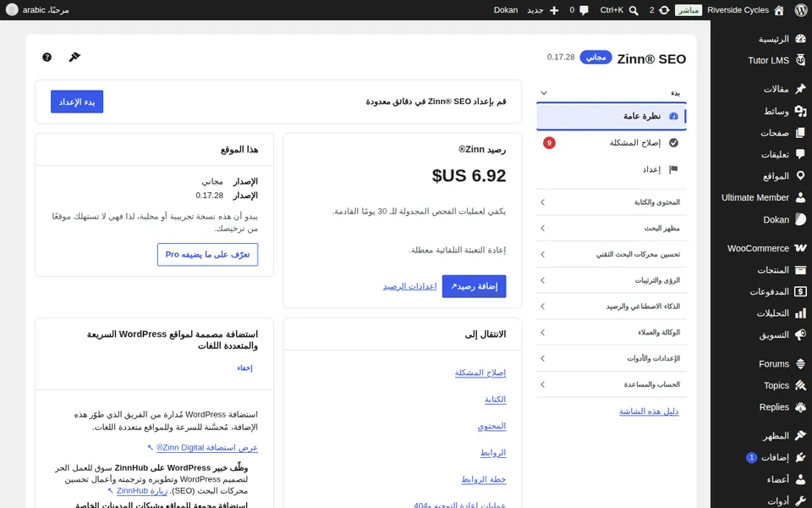Viewport: 812px width, 508px height.
Task: Expand the الوكالة والعملاء section
Action: [x=611, y=332]
